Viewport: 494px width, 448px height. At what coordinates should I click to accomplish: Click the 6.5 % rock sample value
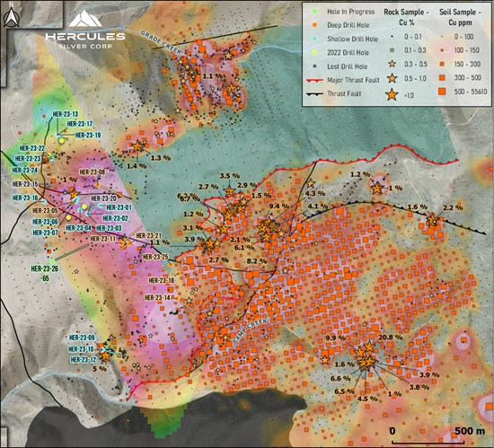(x=345, y=391)
